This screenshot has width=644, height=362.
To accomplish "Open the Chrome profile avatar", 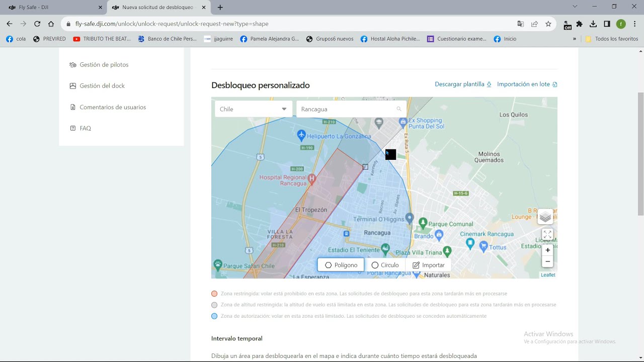I will [x=621, y=24].
